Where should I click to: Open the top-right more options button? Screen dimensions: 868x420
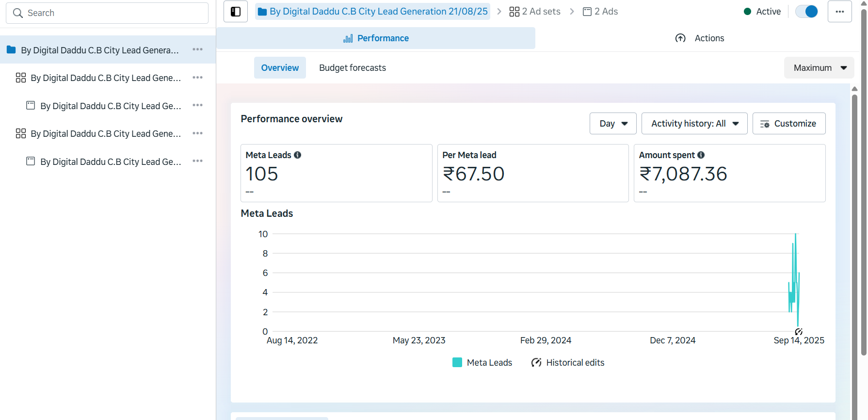pyautogui.click(x=839, y=12)
